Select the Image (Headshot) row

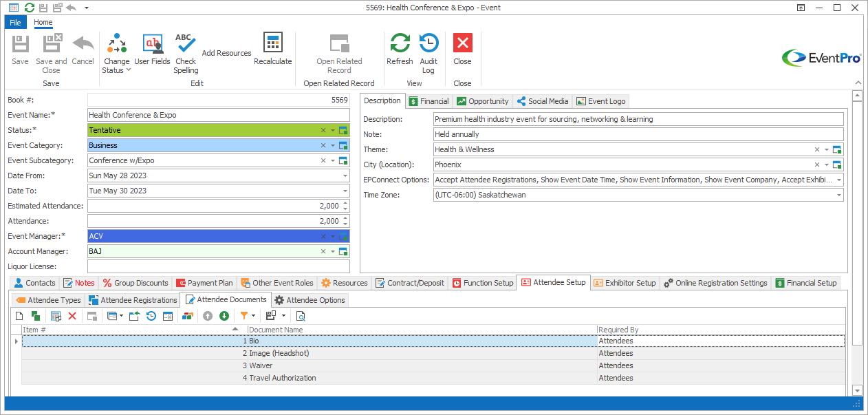click(433, 353)
